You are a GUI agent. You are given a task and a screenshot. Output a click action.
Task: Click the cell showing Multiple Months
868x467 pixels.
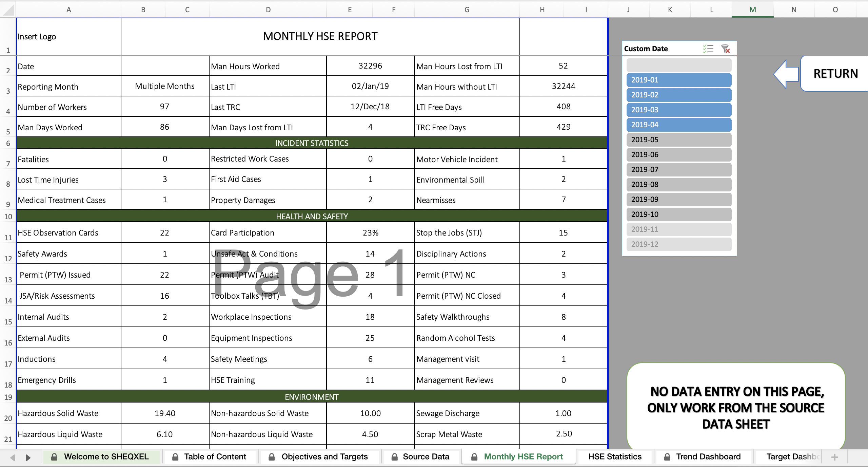pos(164,86)
